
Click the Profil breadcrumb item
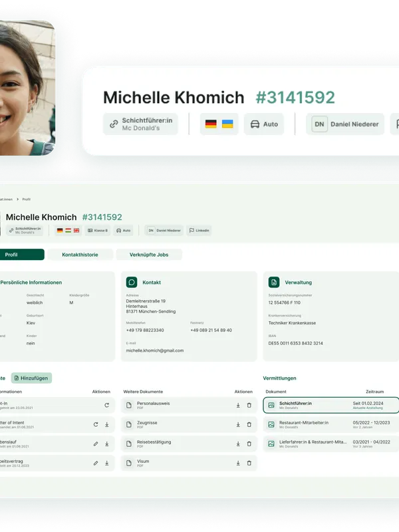coord(27,199)
